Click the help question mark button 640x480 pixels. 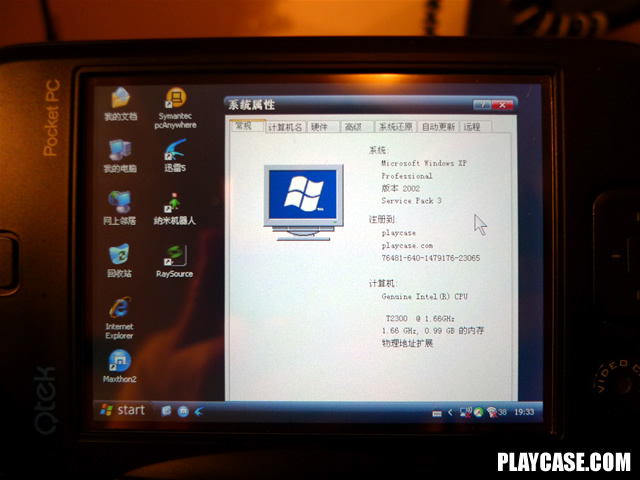click(482, 105)
